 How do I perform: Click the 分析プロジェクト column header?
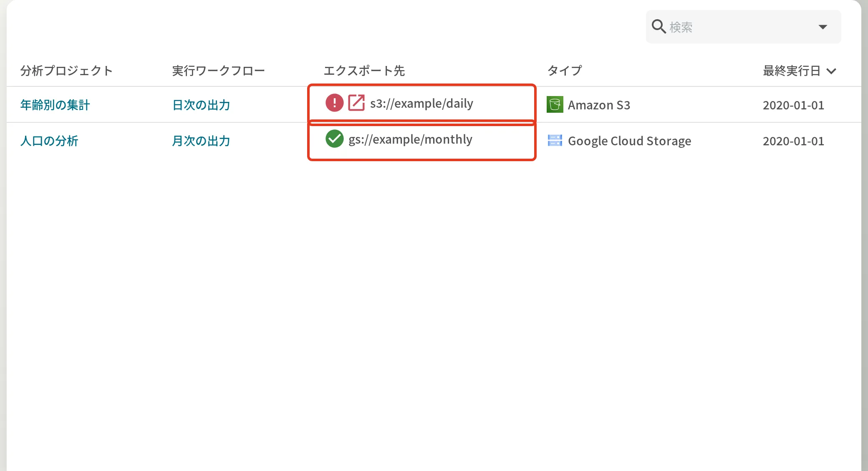tap(67, 71)
